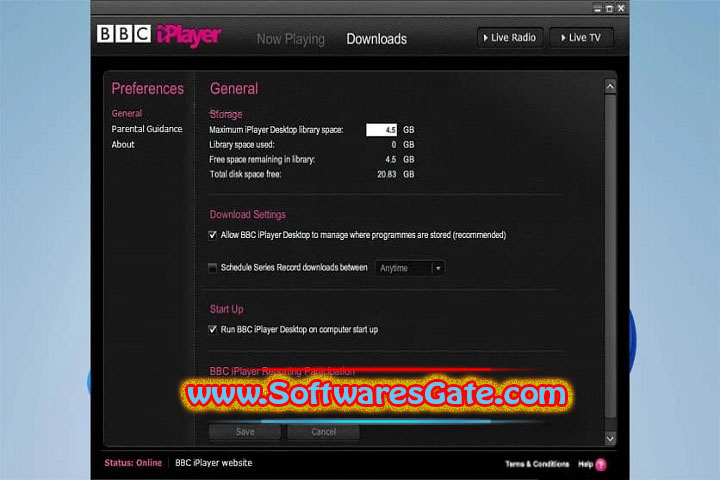Click the scroll up arrow

(x=610, y=87)
